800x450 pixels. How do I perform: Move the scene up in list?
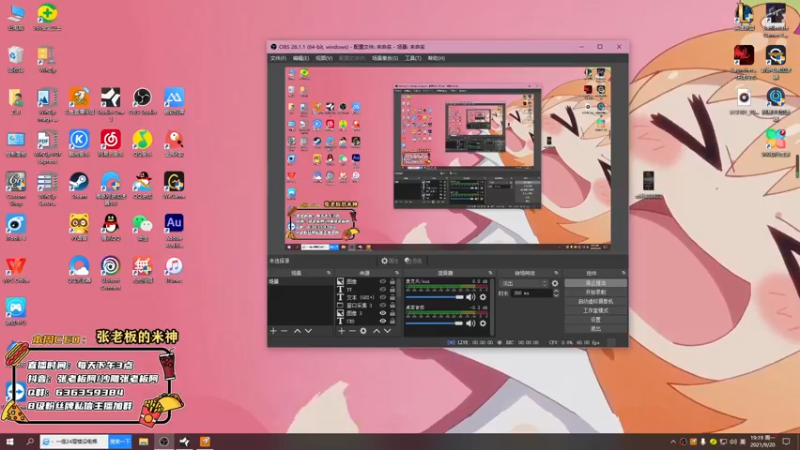point(297,331)
